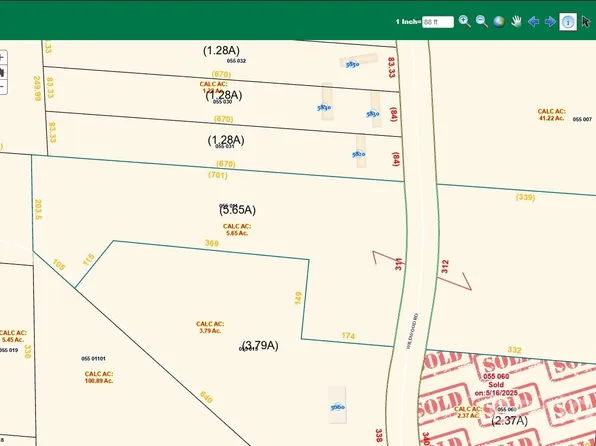The image size is (596, 446).
Task: Choose the black arrow select tool
Action: tap(586, 22)
